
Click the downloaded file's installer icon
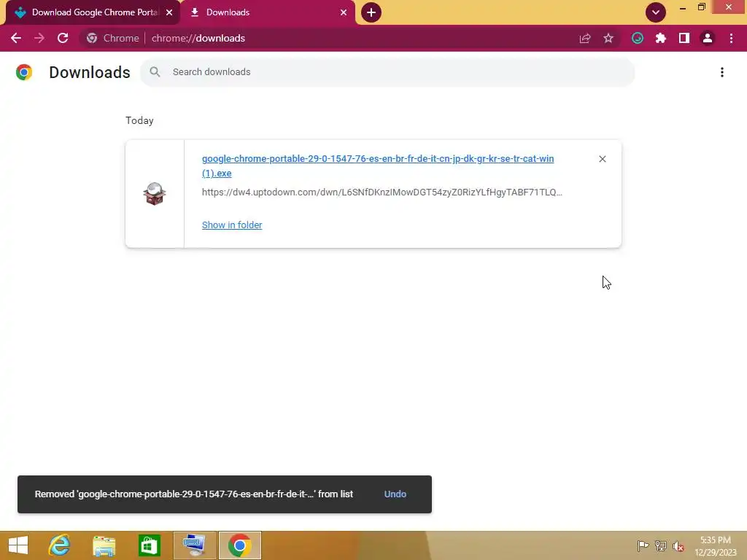[x=155, y=193]
